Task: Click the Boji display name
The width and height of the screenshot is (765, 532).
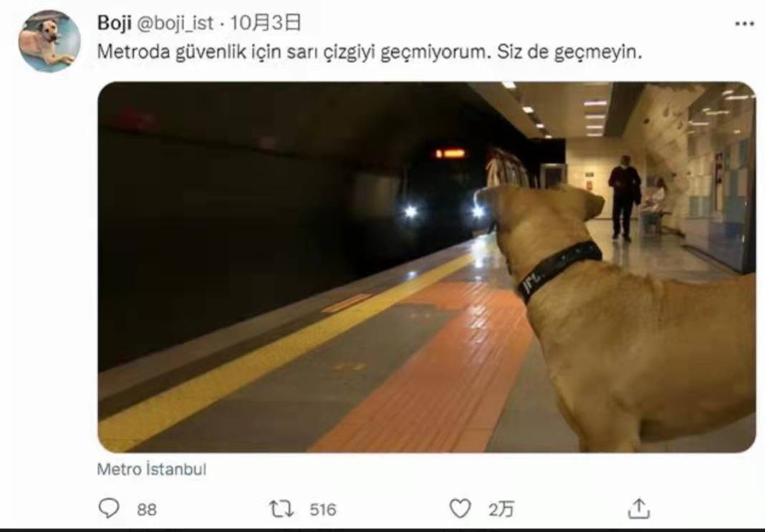Action: [x=114, y=23]
